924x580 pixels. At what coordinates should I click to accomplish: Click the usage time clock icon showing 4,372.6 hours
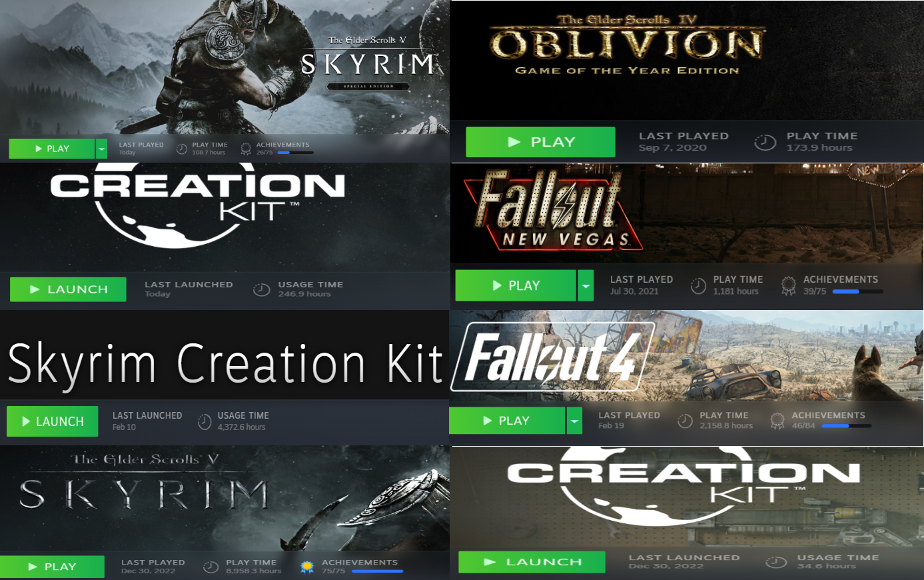tap(205, 421)
